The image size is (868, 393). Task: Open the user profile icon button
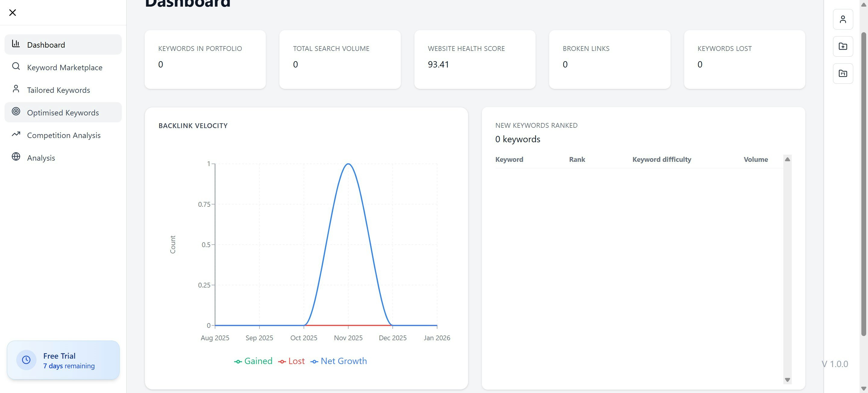[843, 19]
